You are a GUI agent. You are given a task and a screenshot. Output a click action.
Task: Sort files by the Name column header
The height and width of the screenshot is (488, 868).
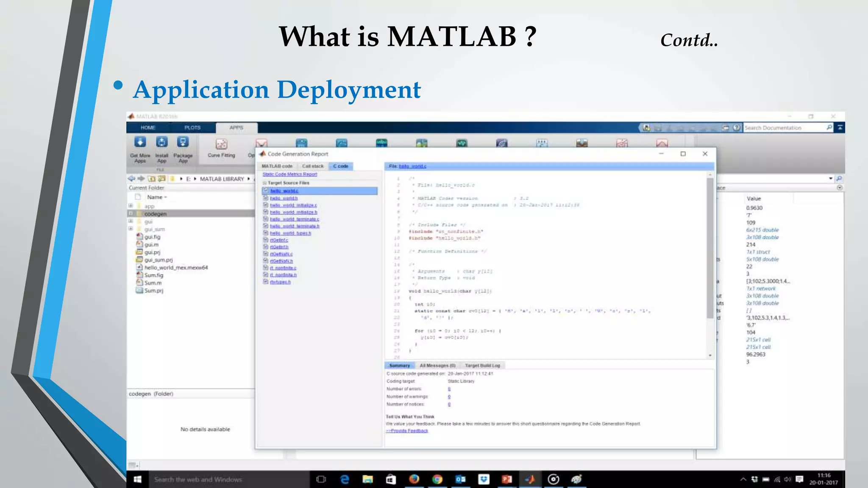[x=157, y=197]
